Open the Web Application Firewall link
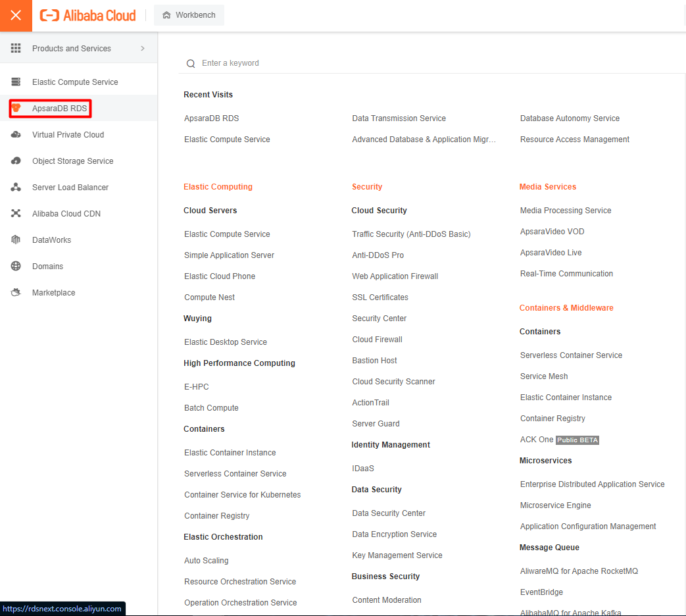The image size is (686, 616). click(395, 276)
